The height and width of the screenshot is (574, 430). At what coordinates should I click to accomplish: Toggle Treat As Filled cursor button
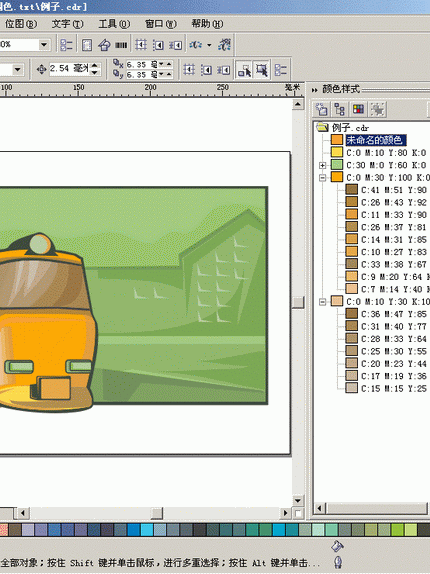[x=244, y=70]
